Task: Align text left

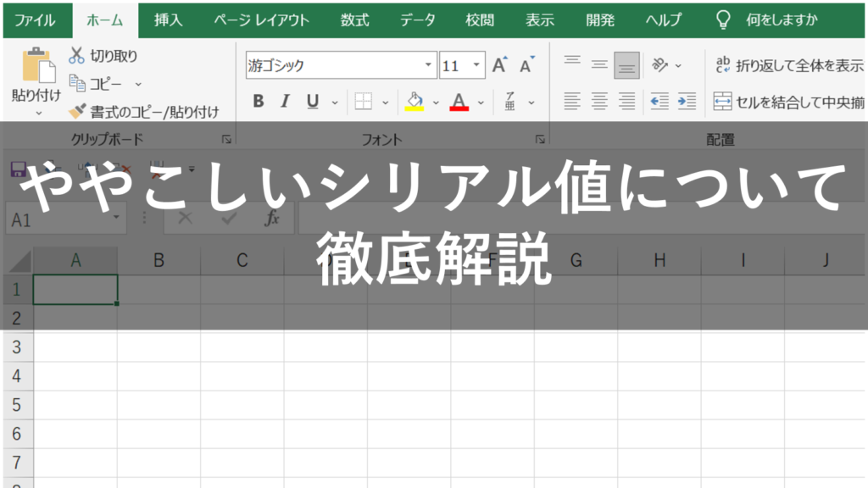Action: 572,102
